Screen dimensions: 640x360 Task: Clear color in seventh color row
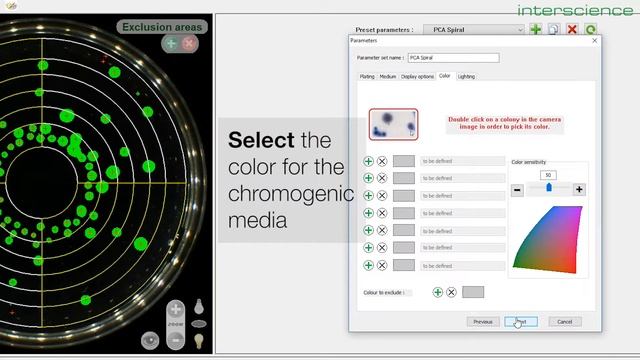click(382, 265)
